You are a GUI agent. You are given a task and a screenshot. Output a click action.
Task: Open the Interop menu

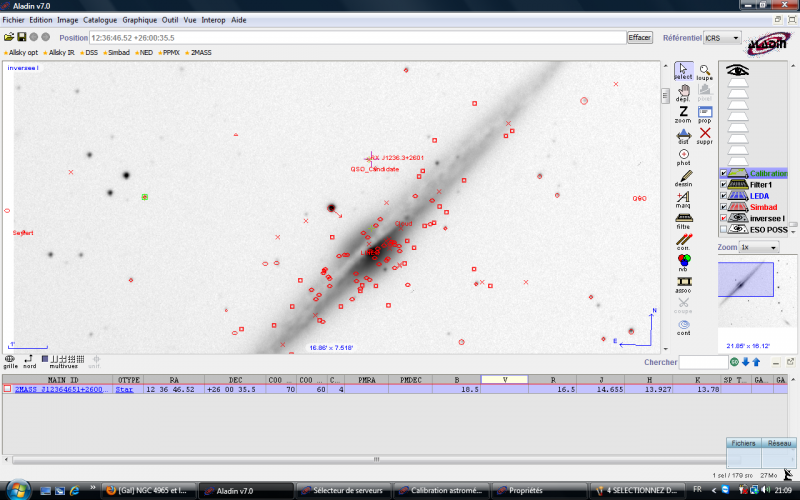pos(213,20)
